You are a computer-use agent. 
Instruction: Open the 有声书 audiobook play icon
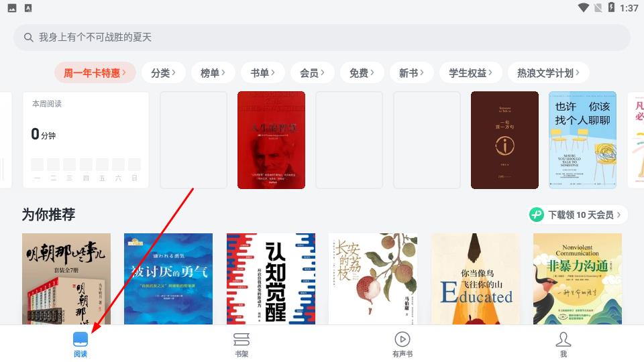click(402, 339)
